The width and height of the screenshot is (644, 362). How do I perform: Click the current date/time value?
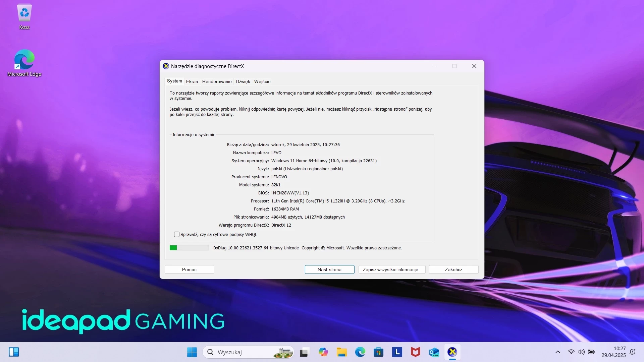306,144
